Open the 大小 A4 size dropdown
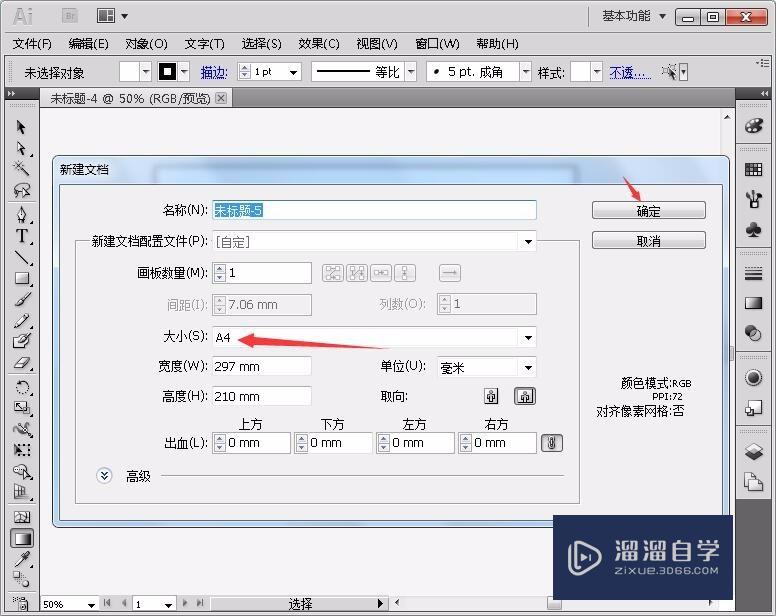This screenshot has width=776, height=616. click(528, 337)
